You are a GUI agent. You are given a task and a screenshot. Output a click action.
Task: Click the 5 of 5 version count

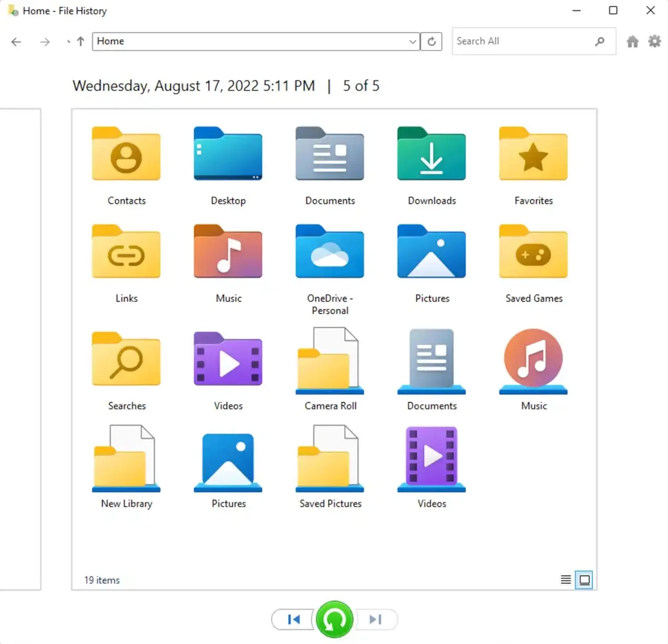coord(361,86)
